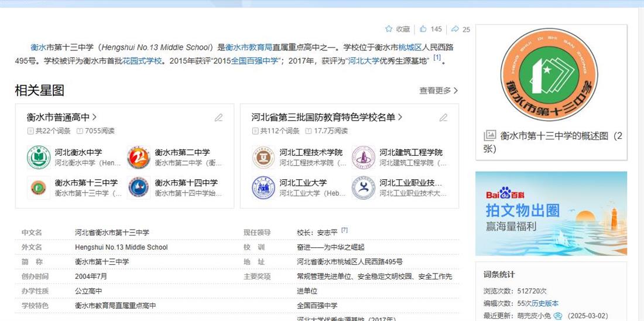
Task: Open the 衡水市第十四中学 entry title
Action: coord(186,183)
